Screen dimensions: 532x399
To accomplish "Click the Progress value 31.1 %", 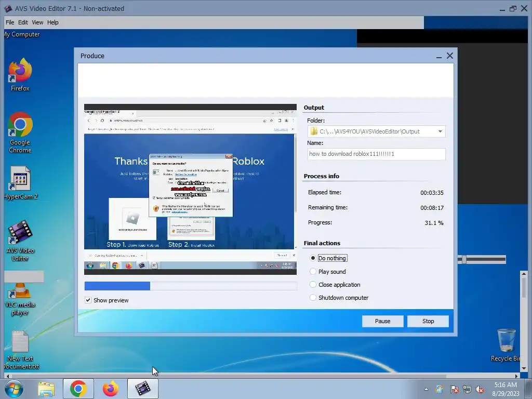I will pos(434,223).
